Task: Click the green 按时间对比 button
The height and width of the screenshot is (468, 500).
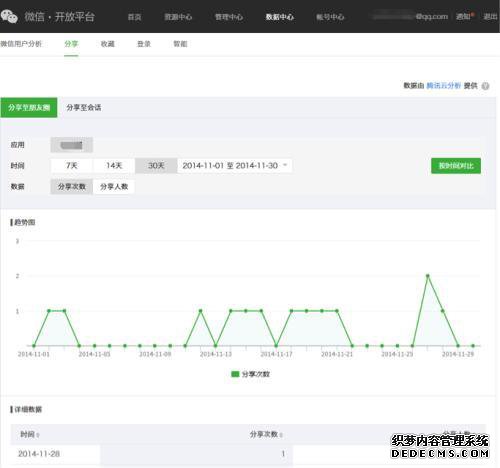Action: [456, 166]
